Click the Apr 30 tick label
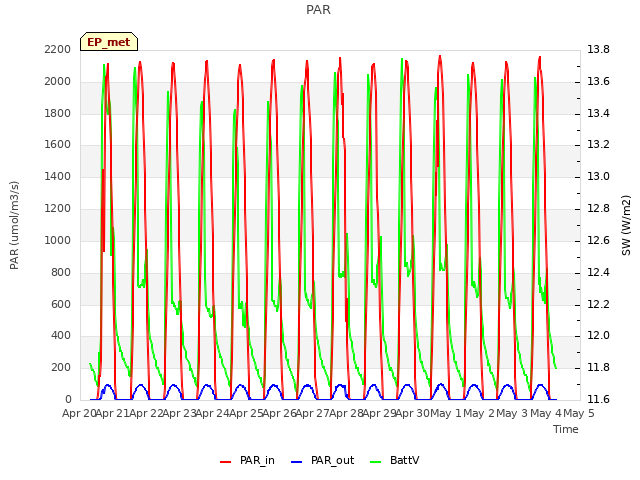This screenshot has width=640, height=480. pos(413,413)
